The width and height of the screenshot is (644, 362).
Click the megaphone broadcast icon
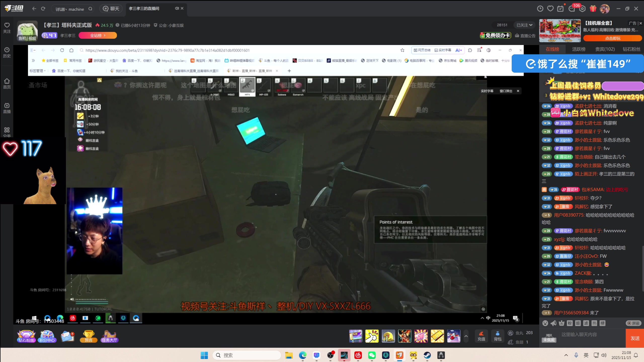(x=553, y=323)
